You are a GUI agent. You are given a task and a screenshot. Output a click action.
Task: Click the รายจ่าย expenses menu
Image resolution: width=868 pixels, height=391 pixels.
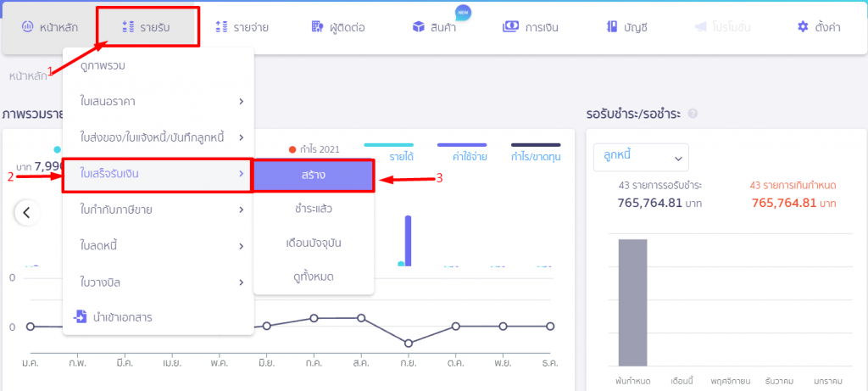[x=242, y=27]
